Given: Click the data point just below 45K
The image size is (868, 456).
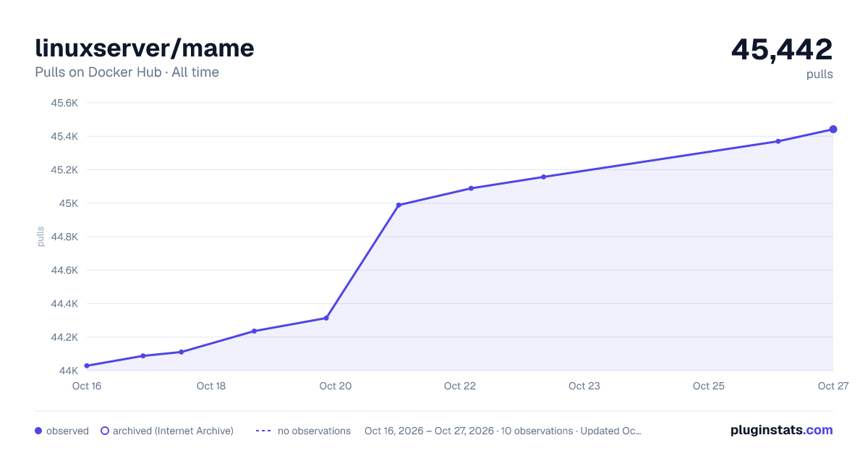Looking at the screenshot, I should [399, 205].
